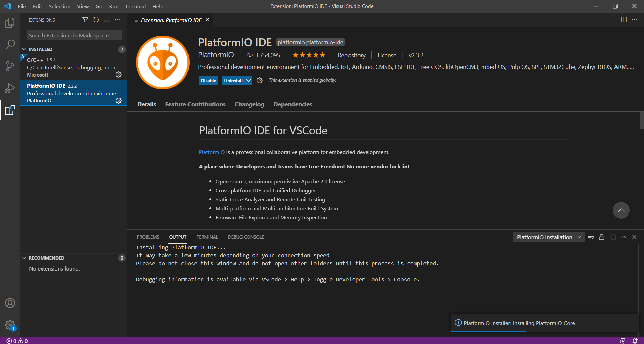Image resolution: width=644 pixels, height=344 pixels.
Task: Close the Extension: PlatformIO IDE tab
Action: pyautogui.click(x=207, y=20)
